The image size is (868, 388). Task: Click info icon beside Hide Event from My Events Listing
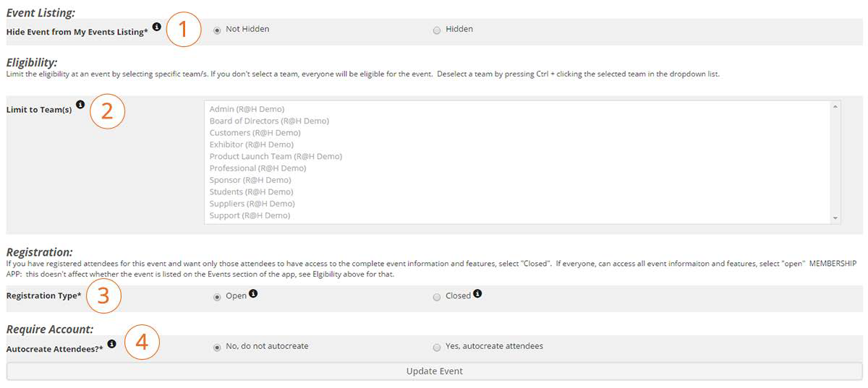point(157,27)
